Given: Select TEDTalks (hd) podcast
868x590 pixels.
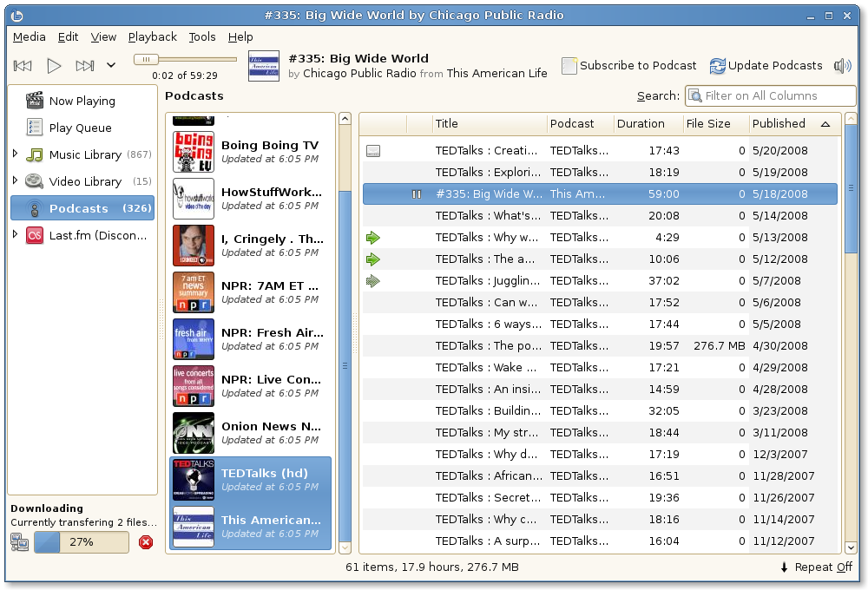Looking at the screenshot, I should coord(250,480).
